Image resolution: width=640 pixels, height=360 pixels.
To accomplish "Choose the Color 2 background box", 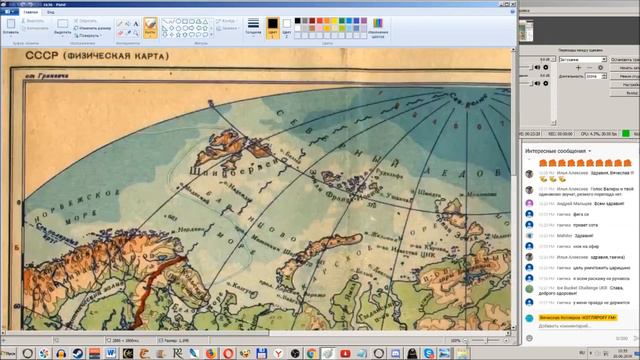I will pos(287,28).
